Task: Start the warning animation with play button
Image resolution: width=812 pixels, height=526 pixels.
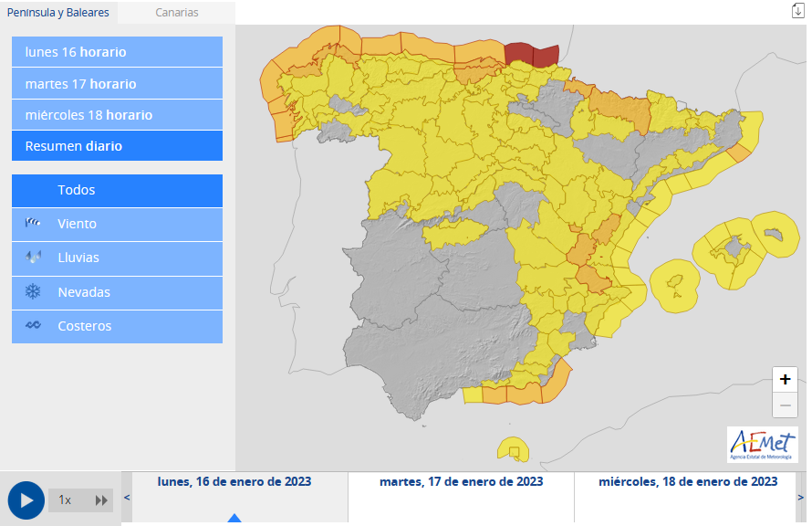Action: pos(26,500)
